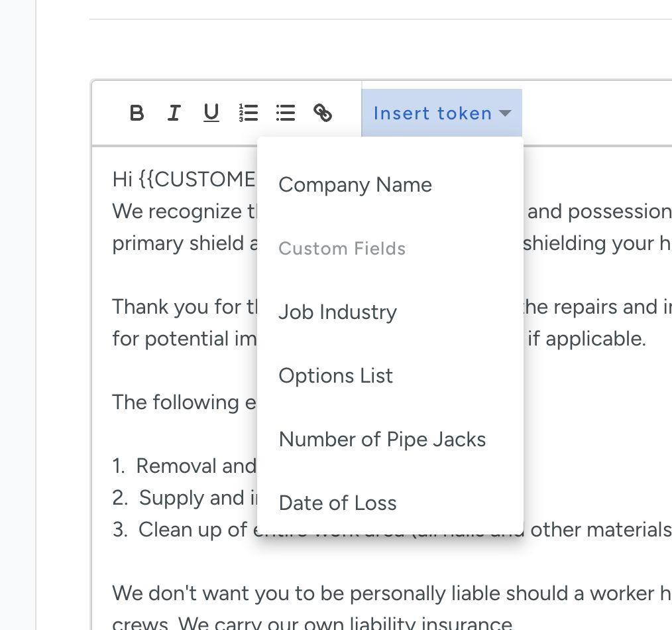Click the Custom Fields section header

(342, 249)
